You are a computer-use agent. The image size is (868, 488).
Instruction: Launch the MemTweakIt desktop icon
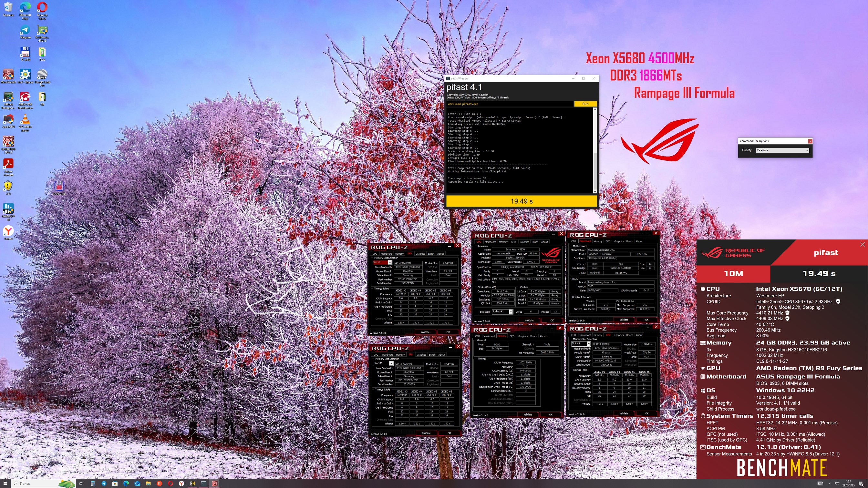pos(8,76)
